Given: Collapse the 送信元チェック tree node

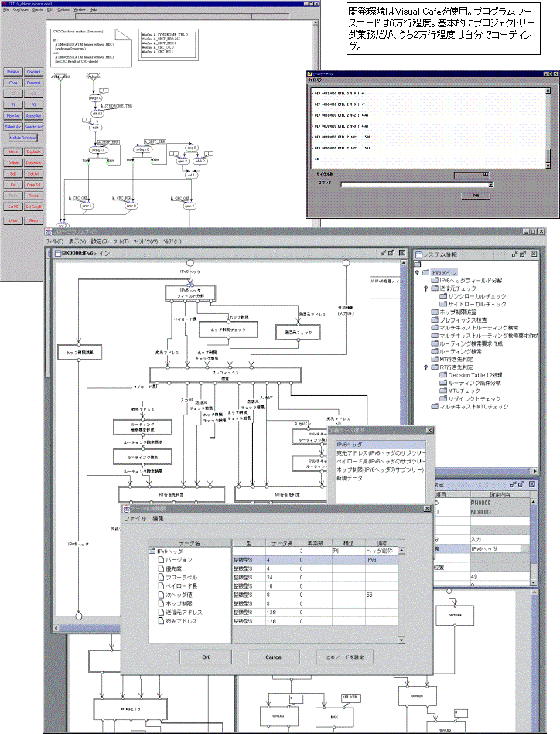Looking at the screenshot, I should [425, 288].
